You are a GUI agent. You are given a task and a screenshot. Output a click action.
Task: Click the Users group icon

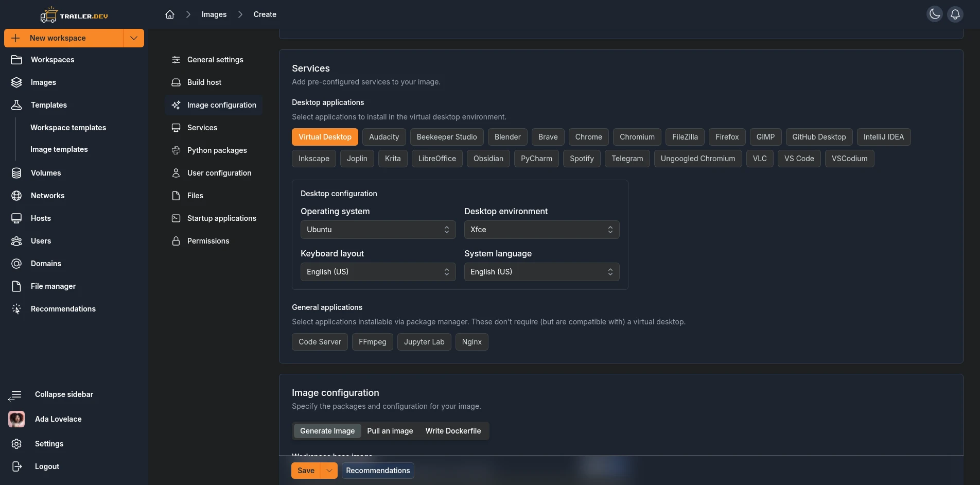(16, 241)
